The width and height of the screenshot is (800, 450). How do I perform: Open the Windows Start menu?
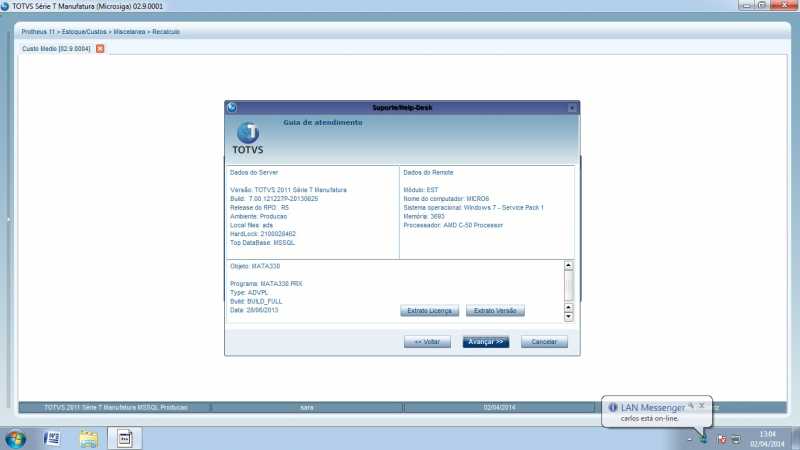click(15, 439)
